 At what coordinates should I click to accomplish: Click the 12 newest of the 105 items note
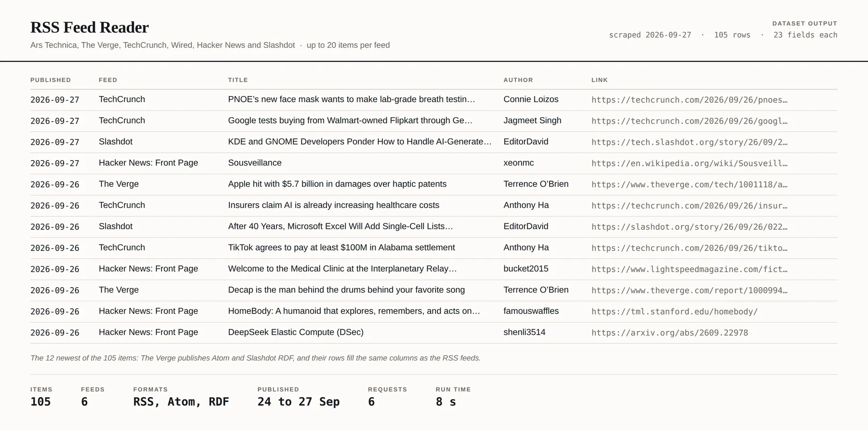[256, 358]
